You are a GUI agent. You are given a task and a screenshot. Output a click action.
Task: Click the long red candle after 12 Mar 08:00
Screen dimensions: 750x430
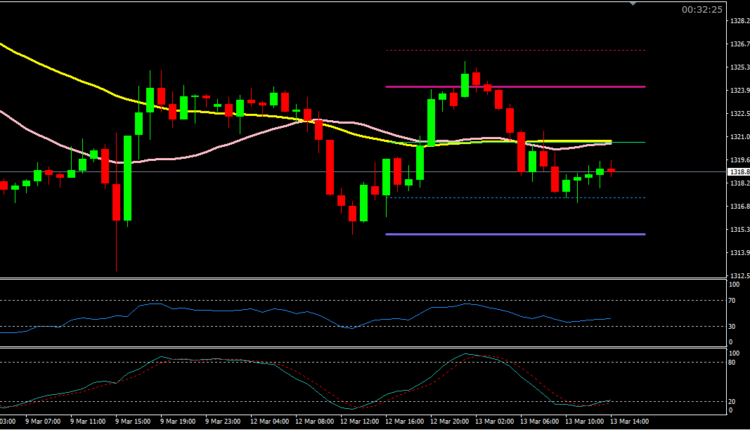328,166
